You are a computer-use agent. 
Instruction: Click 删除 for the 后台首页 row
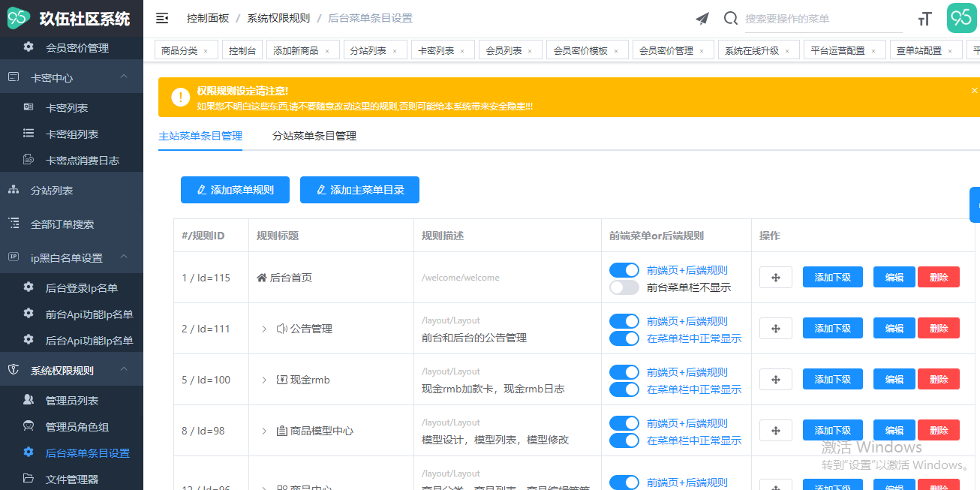[x=939, y=277]
